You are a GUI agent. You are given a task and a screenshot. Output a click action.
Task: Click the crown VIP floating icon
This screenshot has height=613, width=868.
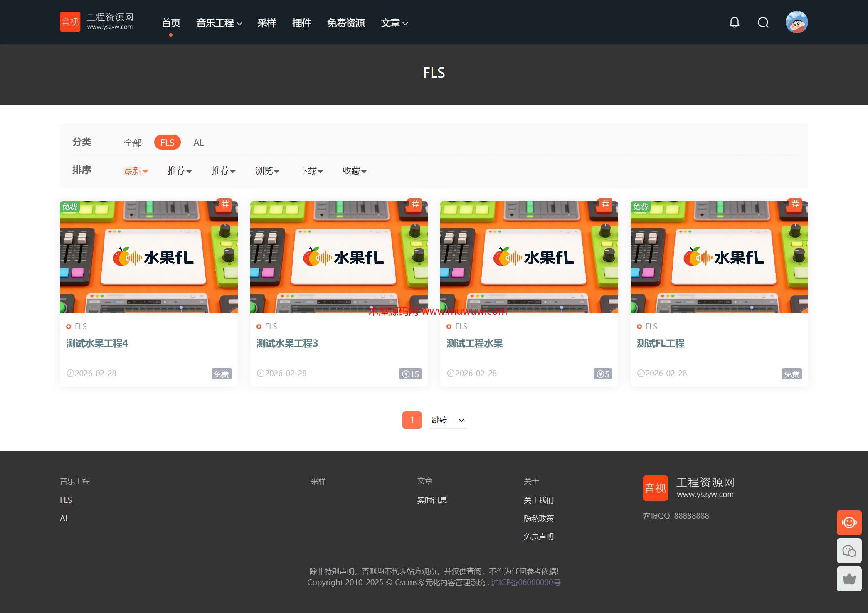tap(849, 579)
